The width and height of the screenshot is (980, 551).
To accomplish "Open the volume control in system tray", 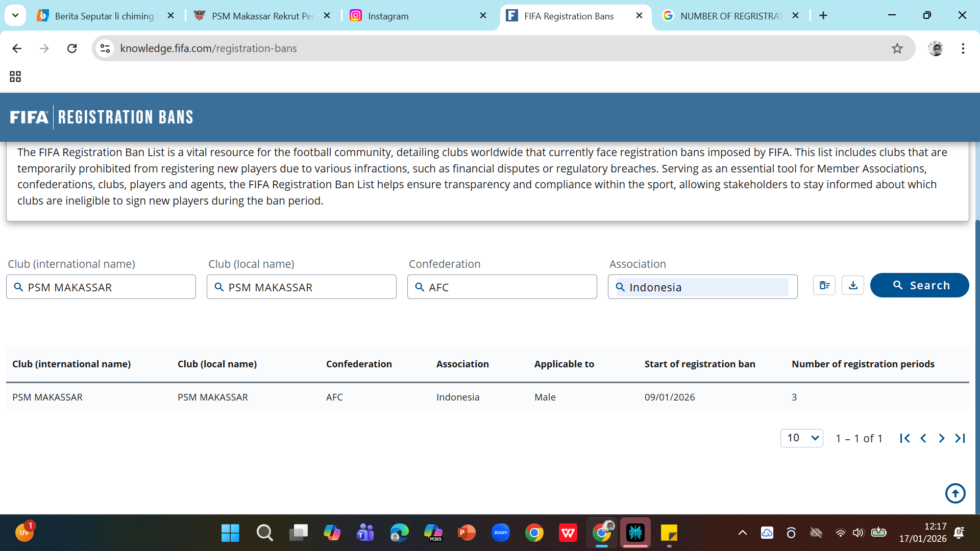I will (858, 533).
